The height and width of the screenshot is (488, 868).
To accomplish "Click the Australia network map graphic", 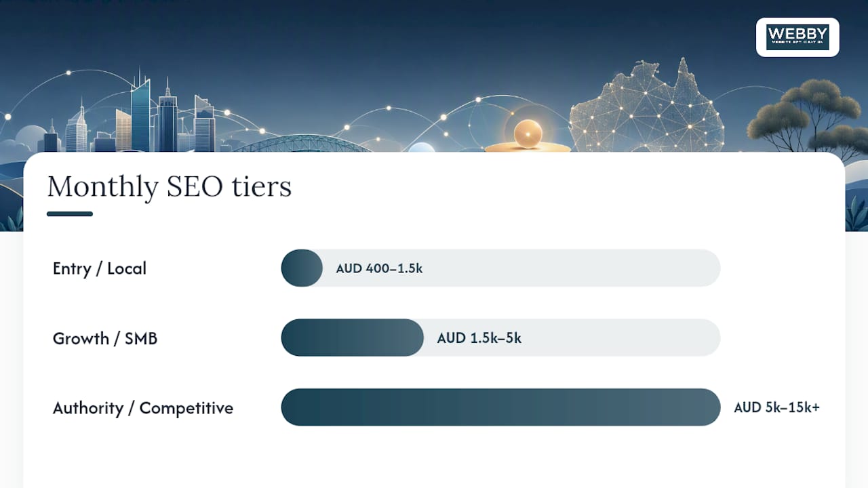I will [646, 106].
